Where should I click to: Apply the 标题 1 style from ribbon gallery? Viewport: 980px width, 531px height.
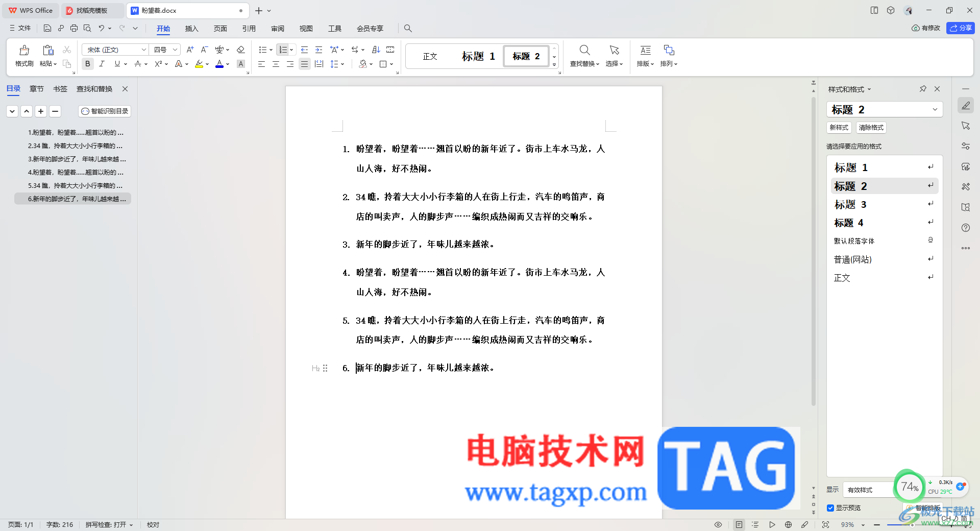coord(478,56)
